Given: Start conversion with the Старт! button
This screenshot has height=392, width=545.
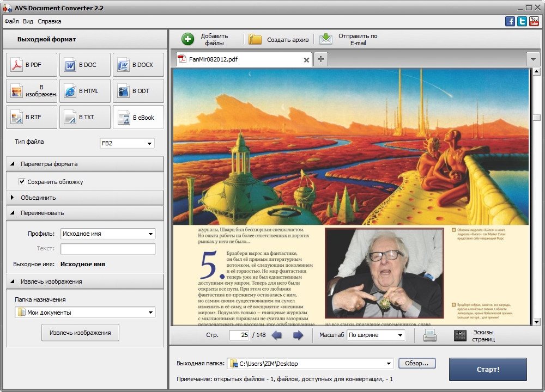Looking at the screenshot, I should [x=488, y=370].
